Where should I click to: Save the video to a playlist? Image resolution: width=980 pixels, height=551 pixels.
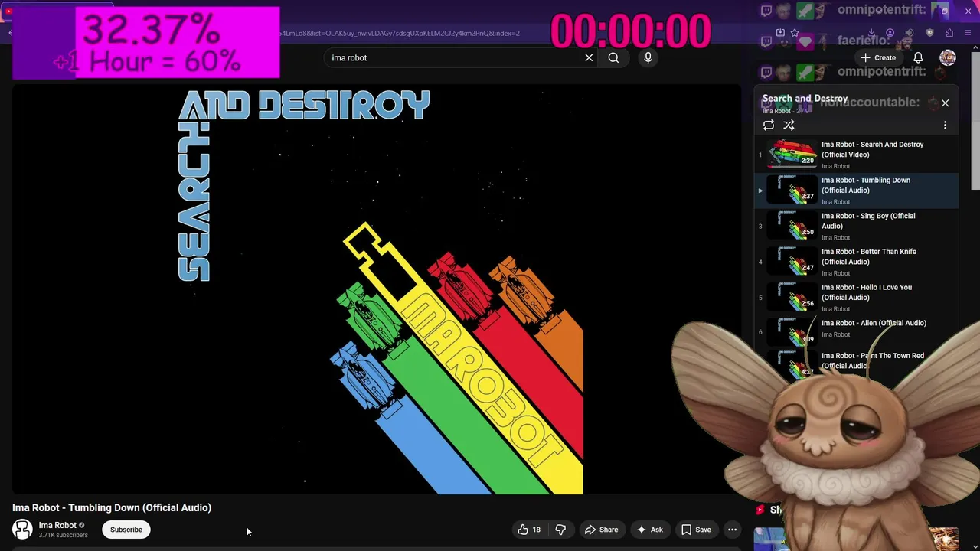(696, 530)
